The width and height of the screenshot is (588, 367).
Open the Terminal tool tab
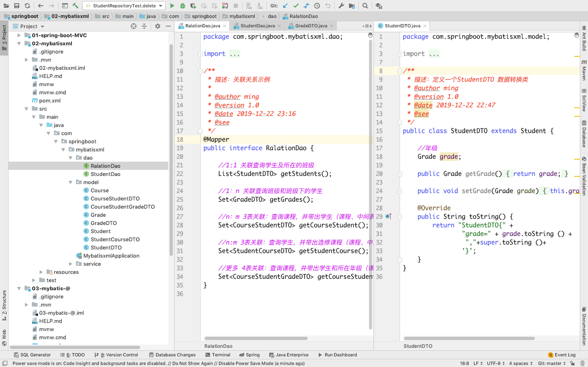coord(218,355)
